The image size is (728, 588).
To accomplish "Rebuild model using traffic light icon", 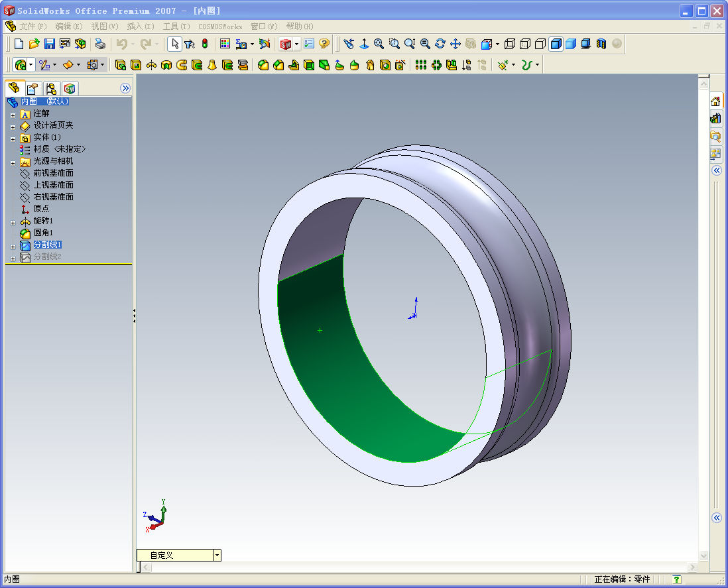I will click(205, 44).
